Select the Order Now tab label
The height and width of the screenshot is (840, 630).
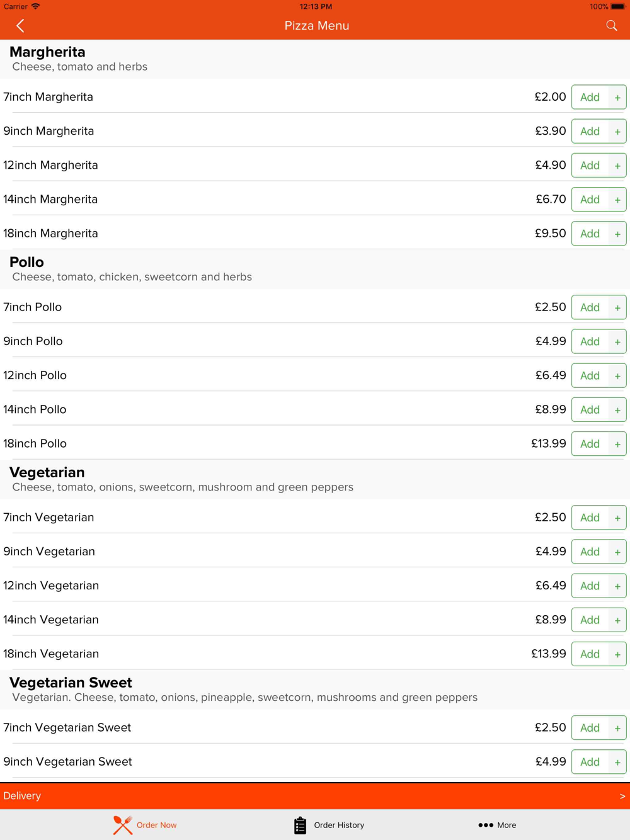point(156,825)
